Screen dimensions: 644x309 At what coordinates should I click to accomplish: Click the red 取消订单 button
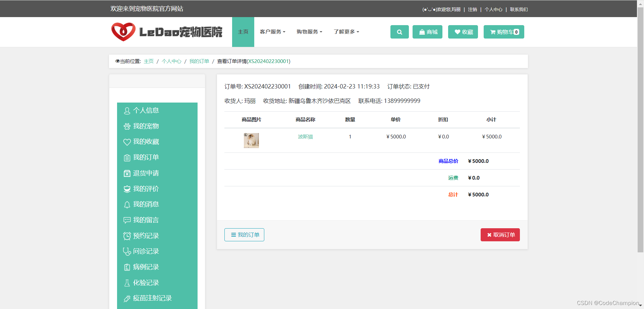(500, 235)
